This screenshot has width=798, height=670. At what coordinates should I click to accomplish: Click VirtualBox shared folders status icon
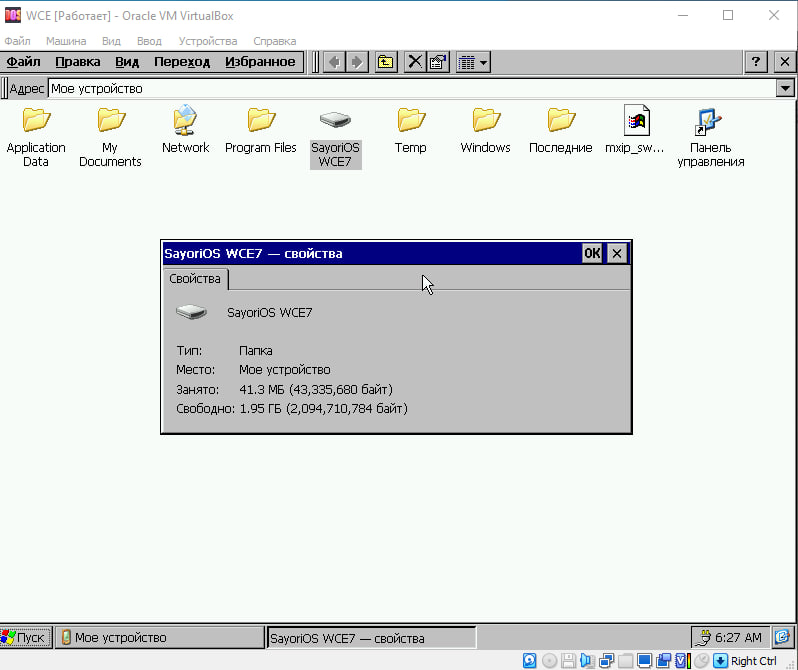coord(625,660)
